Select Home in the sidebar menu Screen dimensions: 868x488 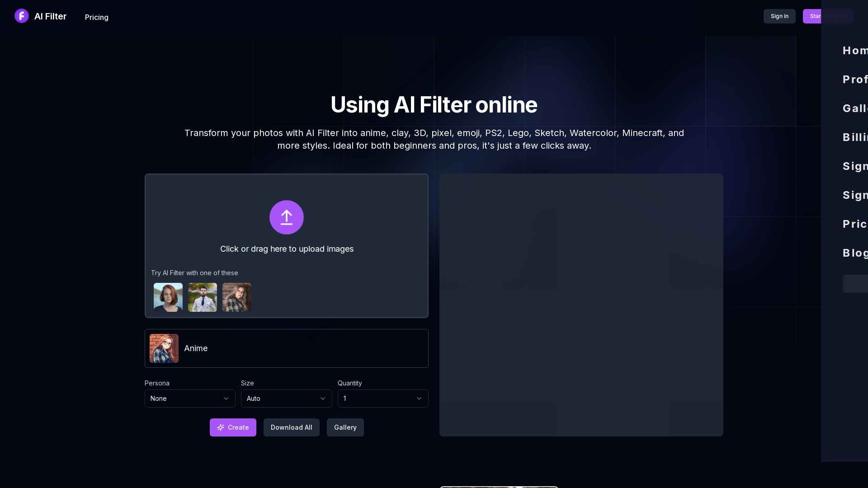pos(855,50)
